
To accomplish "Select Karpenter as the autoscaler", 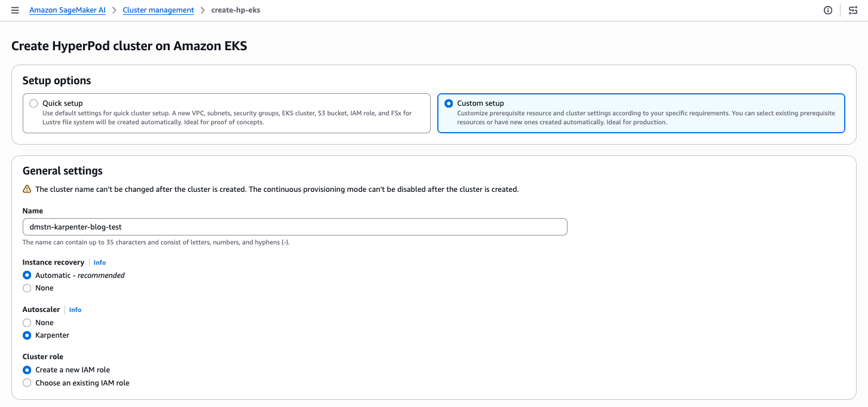I will pyautogui.click(x=27, y=335).
